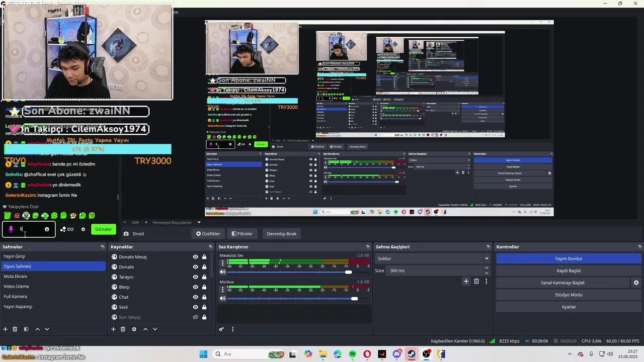Remove scene transition with trash icon
The width and height of the screenshot is (644, 362).
pyautogui.click(x=476, y=282)
